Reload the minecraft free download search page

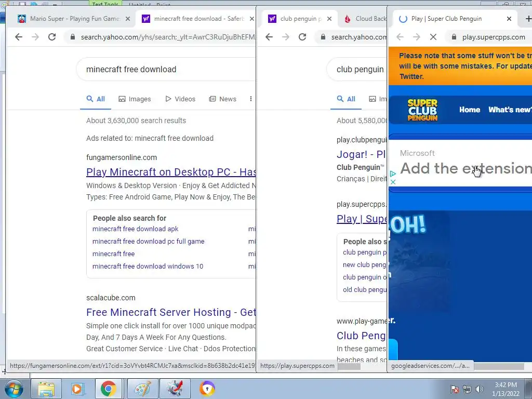[x=52, y=37]
